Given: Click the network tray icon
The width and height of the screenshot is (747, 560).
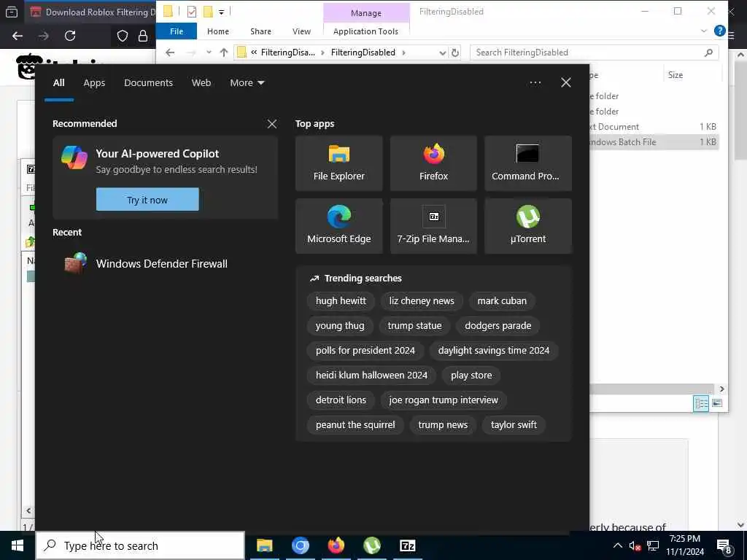Looking at the screenshot, I should click(653, 545).
